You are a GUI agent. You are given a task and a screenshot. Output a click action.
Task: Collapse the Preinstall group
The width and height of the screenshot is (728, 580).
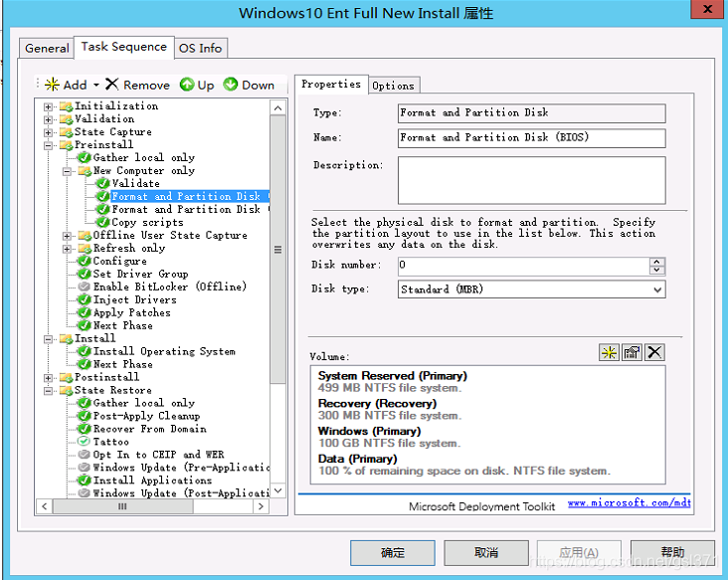[48, 146]
